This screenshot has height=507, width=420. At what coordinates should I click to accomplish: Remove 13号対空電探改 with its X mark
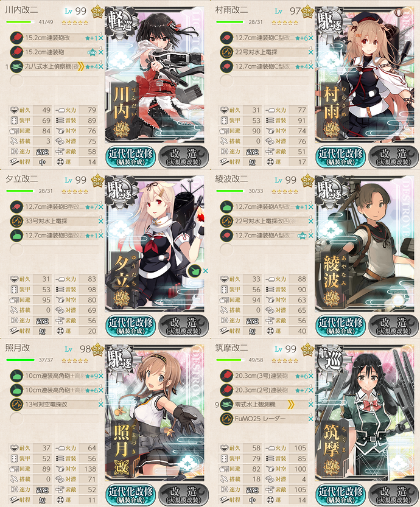point(101,405)
